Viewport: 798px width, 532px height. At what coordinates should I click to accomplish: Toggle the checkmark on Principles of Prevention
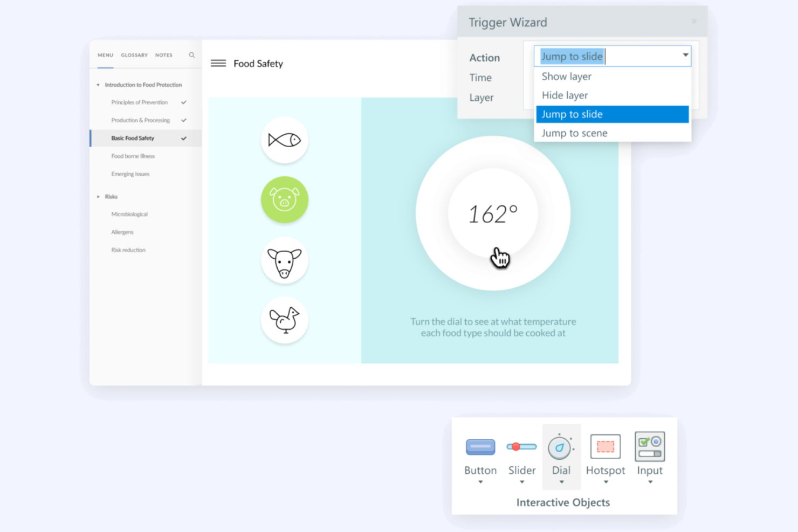(x=183, y=102)
